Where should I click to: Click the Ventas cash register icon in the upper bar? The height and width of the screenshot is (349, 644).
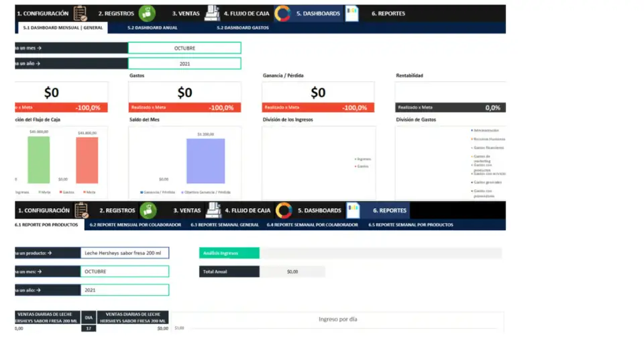[x=212, y=13]
